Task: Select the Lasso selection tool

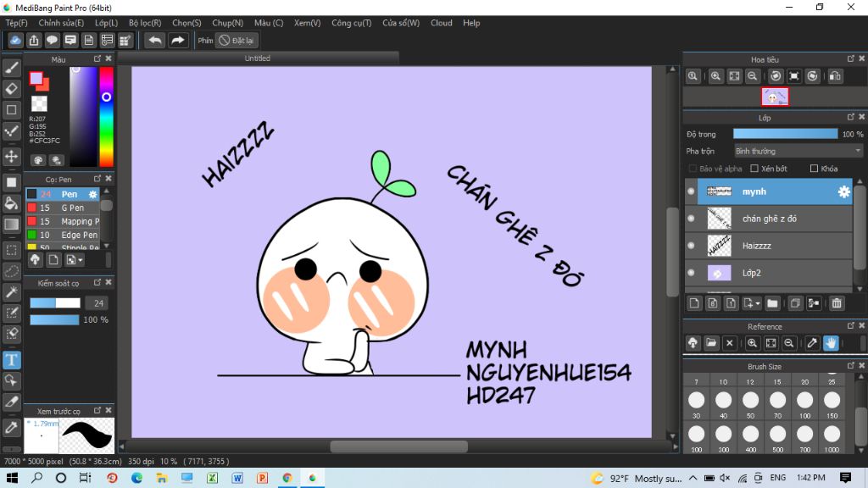Action: pos(12,271)
